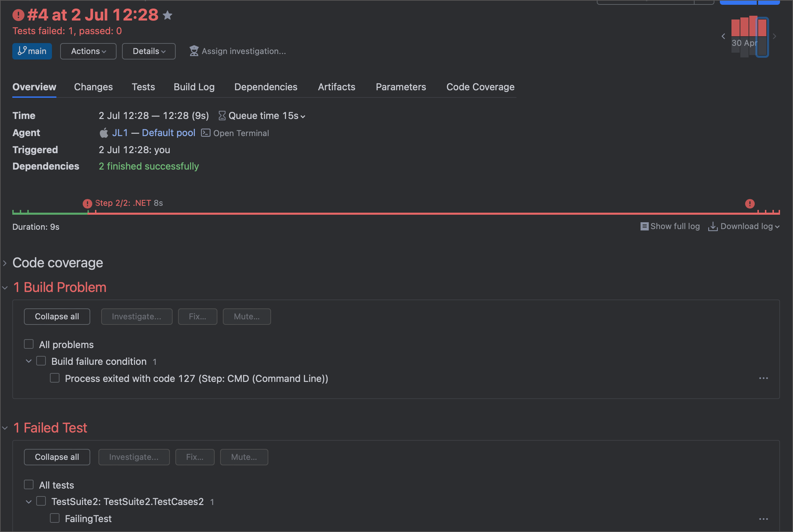Click the Download log icon
This screenshot has height=532, width=793.
[713, 226]
